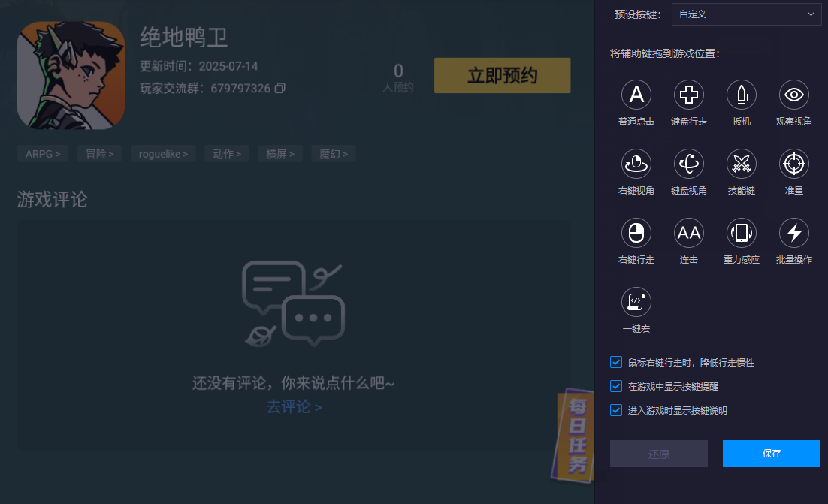Select the 键盘行走 movement control icon
828x504 pixels.
click(688, 95)
